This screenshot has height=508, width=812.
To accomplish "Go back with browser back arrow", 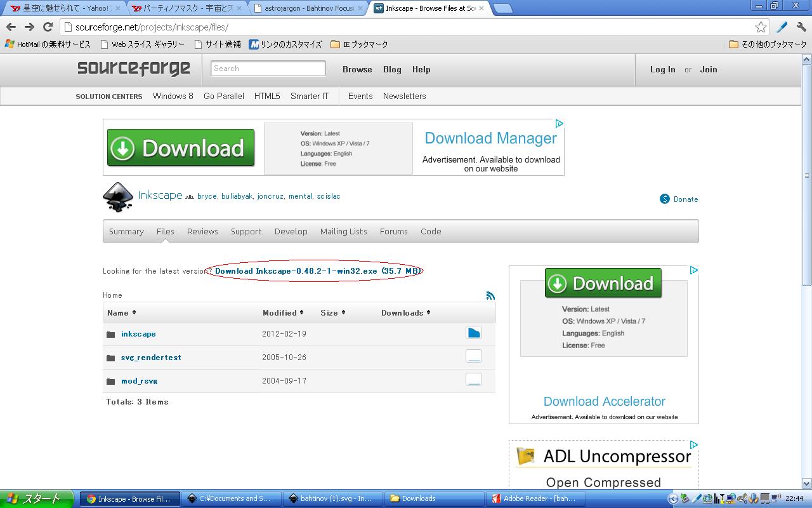I will [x=11, y=27].
